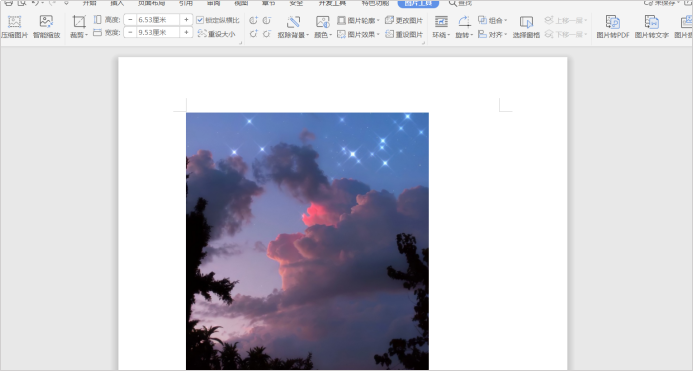Click the 智能缩放 smart zoom icon
694x372 pixels.
click(x=46, y=21)
